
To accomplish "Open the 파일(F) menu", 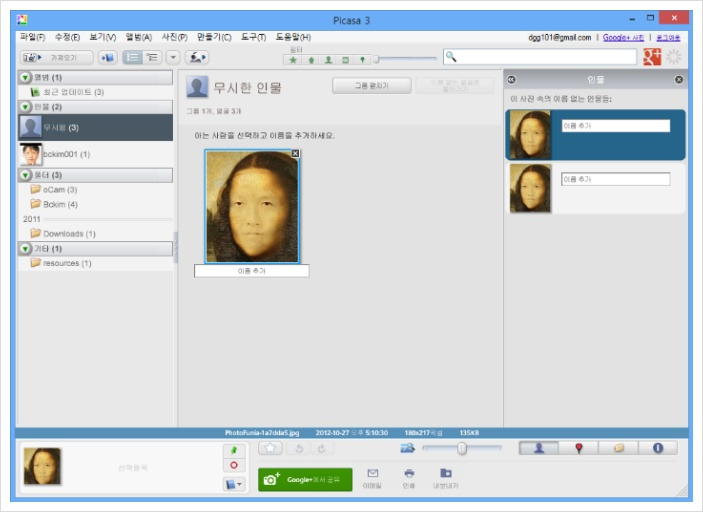I will pos(32,37).
